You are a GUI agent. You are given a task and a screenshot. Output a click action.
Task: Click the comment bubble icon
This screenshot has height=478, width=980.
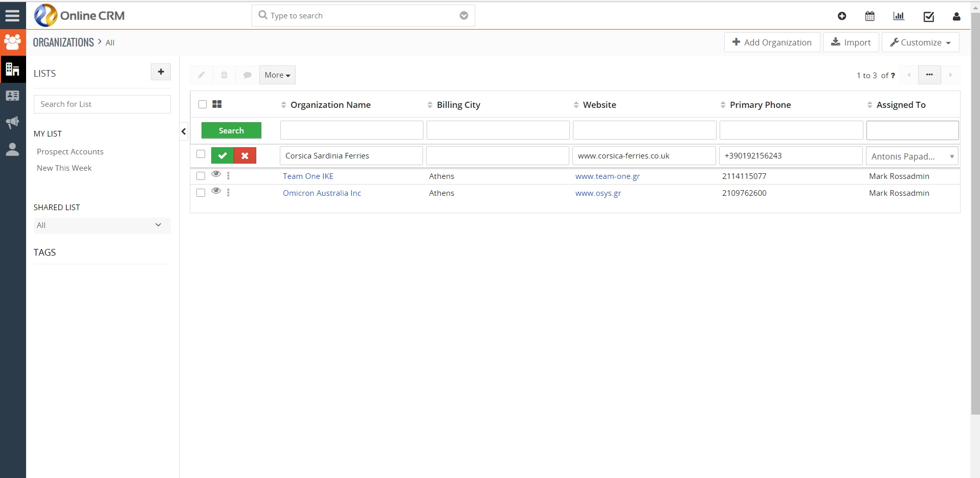click(x=248, y=75)
